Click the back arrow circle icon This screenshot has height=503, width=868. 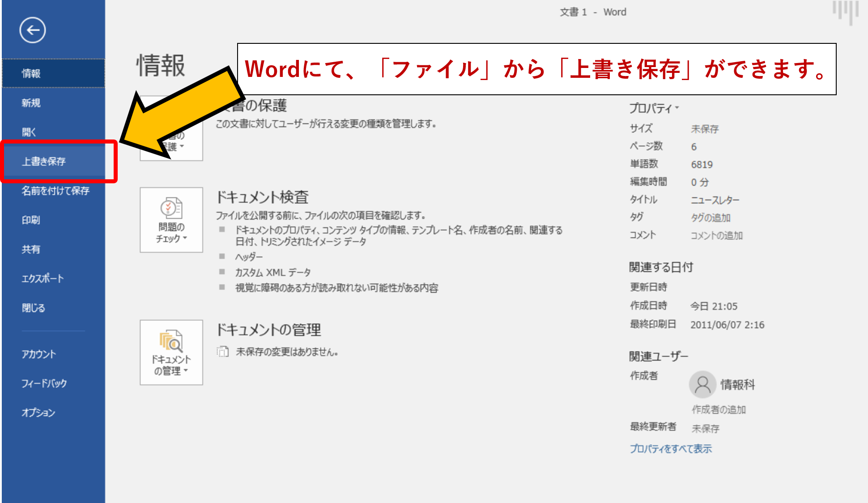point(33,30)
